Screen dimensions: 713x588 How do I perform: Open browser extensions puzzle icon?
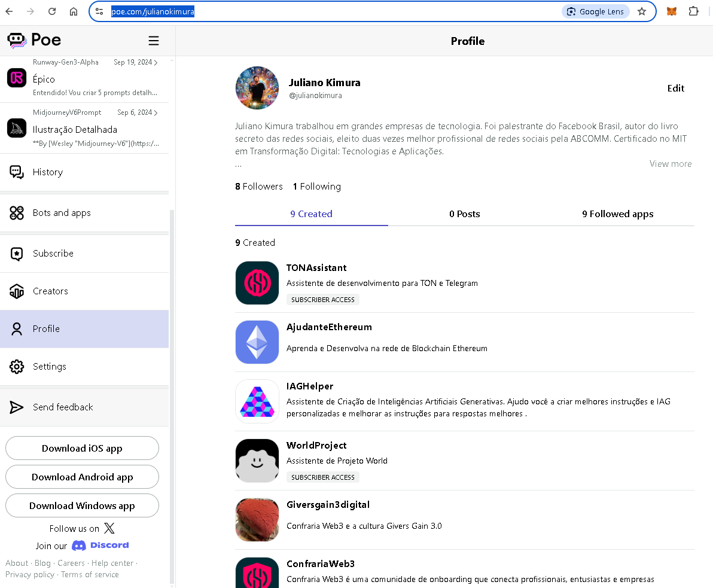pos(693,11)
